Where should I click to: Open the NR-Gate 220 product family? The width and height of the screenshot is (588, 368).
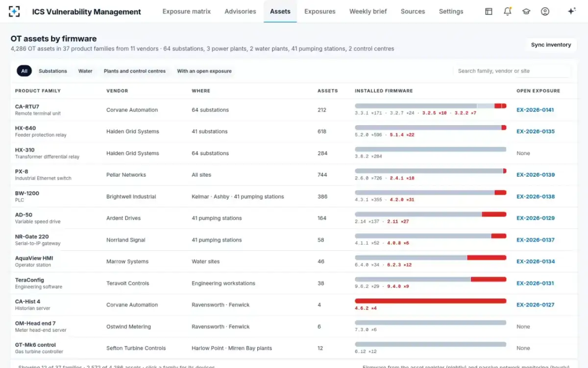(x=32, y=237)
